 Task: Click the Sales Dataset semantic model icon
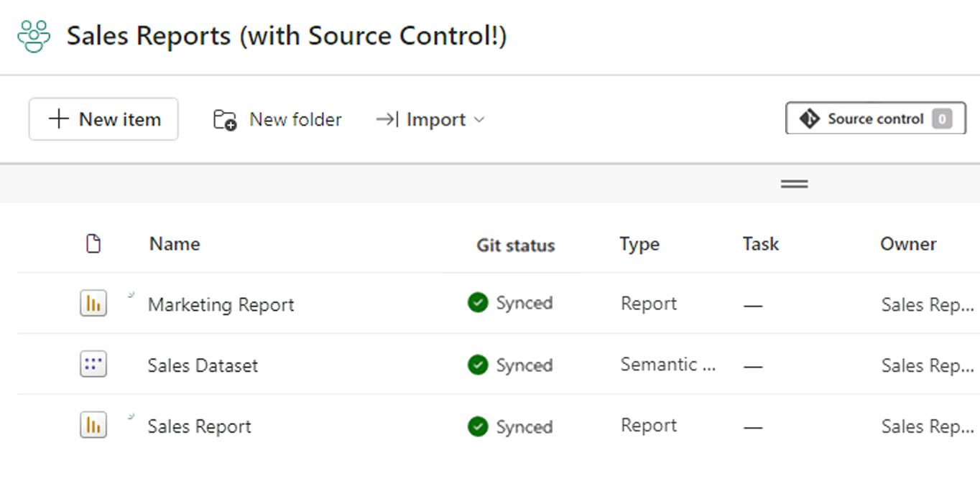pyautogui.click(x=93, y=364)
